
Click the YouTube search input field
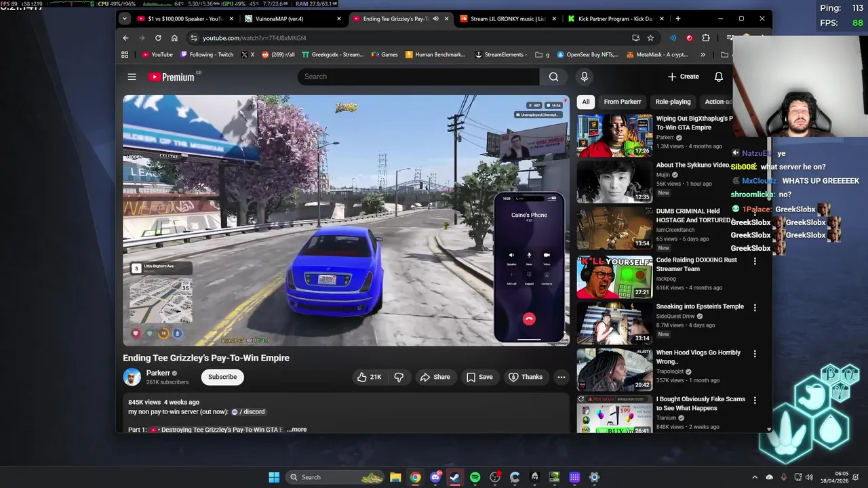point(418,77)
